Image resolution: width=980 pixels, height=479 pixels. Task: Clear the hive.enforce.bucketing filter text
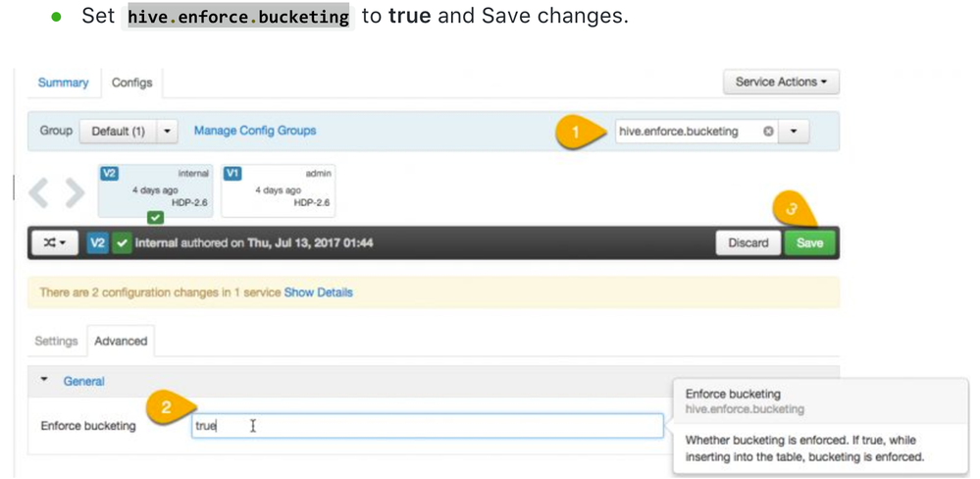tap(768, 132)
